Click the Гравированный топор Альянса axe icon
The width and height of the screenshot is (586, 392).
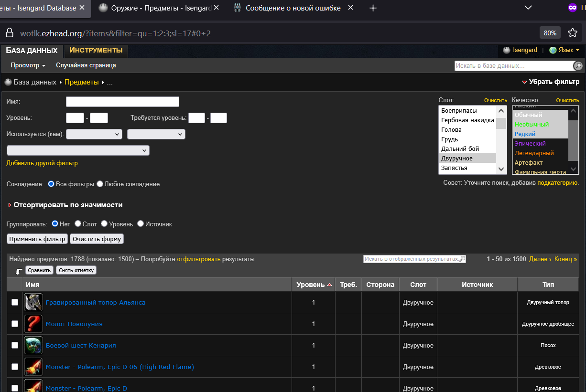33,302
